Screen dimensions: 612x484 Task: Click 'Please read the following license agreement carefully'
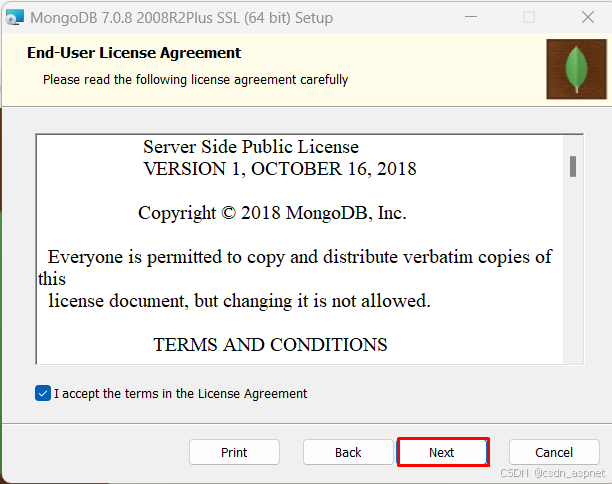(195, 80)
